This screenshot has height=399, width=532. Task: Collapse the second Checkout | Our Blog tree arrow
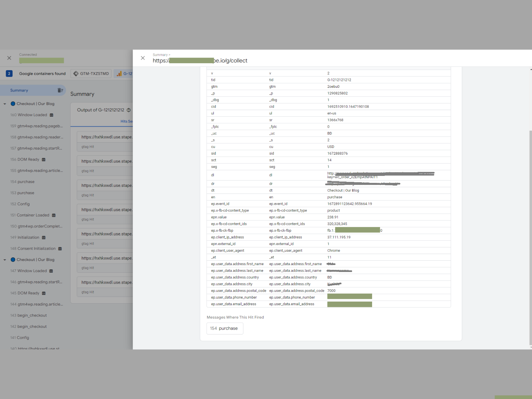[5, 259]
